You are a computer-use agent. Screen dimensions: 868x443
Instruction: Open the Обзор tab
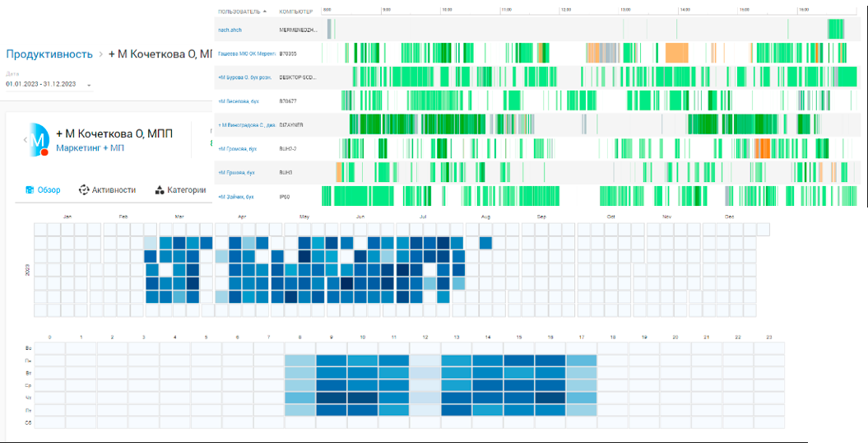[43, 190]
